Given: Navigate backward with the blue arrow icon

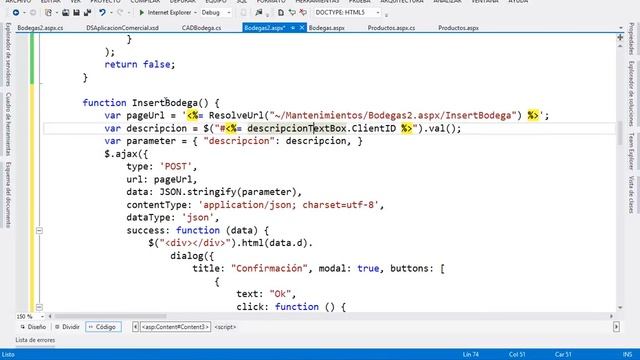Looking at the screenshot, I should [x=16, y=13].
